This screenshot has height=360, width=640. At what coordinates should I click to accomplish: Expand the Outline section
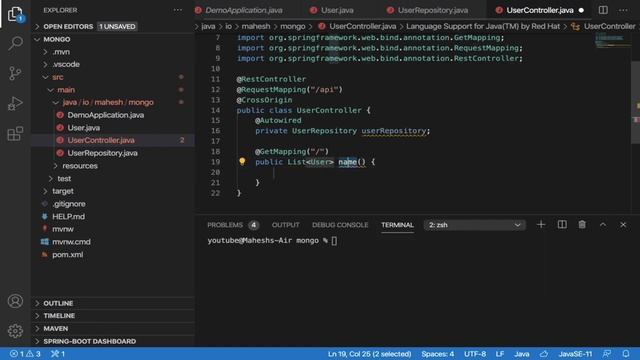click(x=113, y=303)
